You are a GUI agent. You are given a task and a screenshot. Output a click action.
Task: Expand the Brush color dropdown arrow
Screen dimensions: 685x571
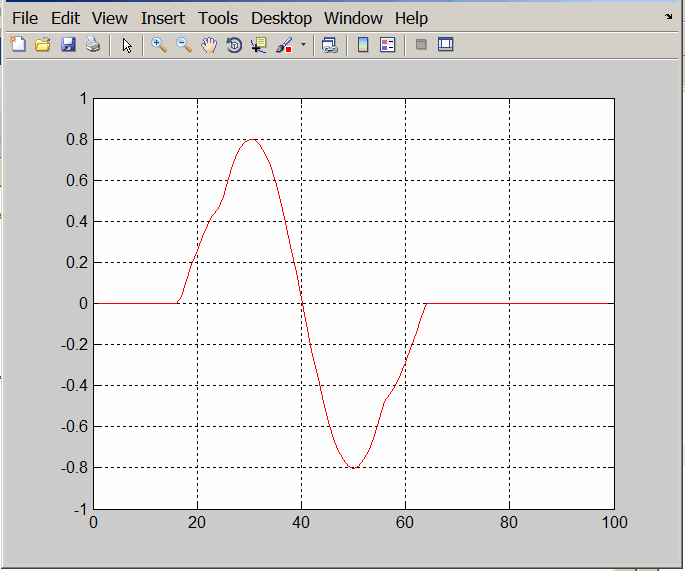pos(303,45)
